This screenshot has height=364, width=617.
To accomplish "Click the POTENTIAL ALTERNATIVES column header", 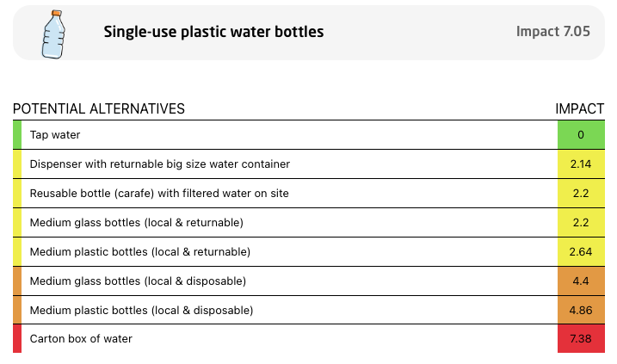I will pyautogui.click(x=99, y=109).
